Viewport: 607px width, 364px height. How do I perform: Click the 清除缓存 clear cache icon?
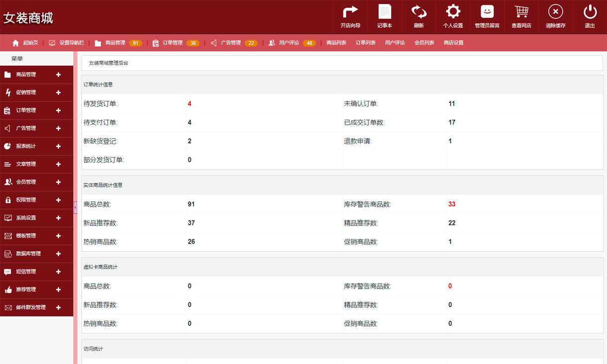[555, 11]
